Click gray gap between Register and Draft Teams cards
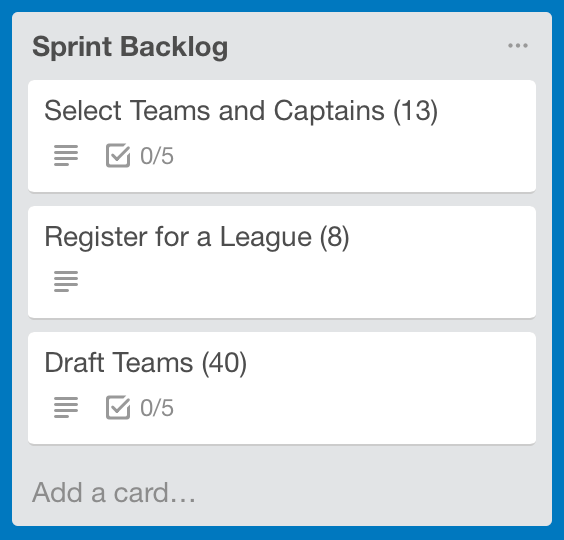564x540 pixels. pos(282,326)
